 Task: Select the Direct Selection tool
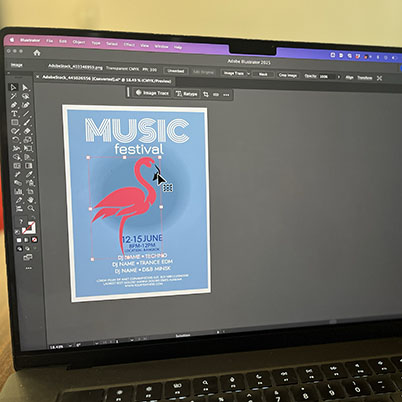click(x=25, y=88)
